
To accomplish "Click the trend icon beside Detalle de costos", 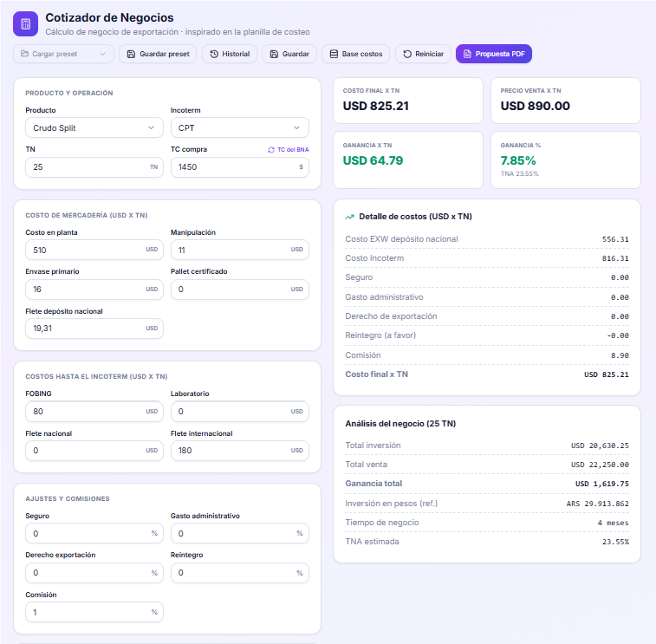I will pyautogui.click(x=349, y=217).
